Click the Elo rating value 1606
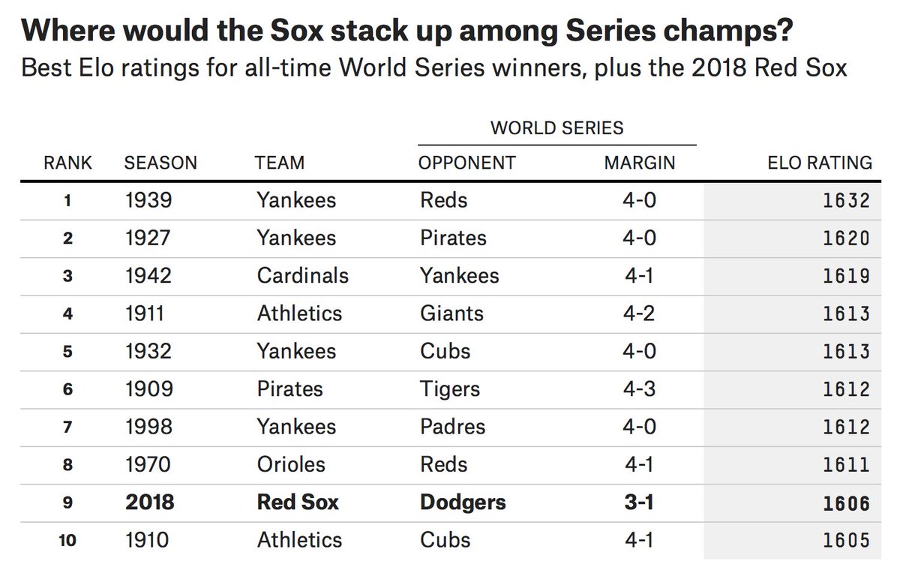This screenshot has width=900, height=588. coord(844,502)
